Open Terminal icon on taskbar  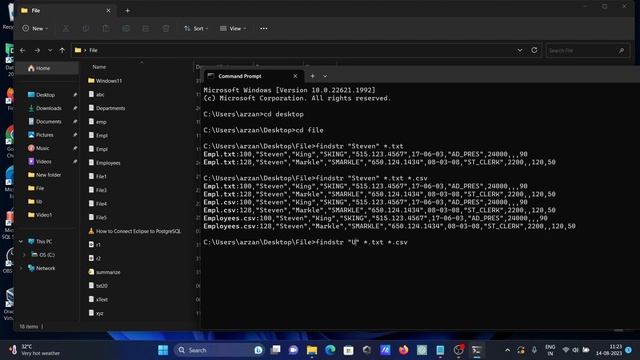[x=476, y=350]
